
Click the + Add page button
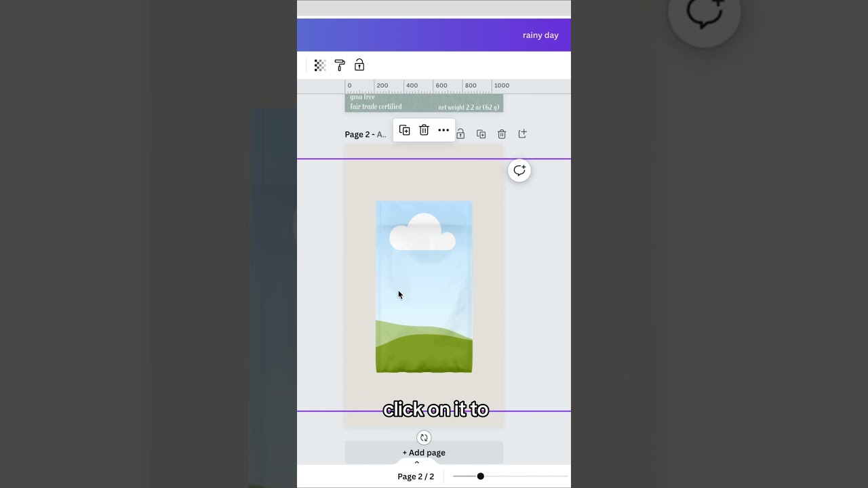point(424,453)
